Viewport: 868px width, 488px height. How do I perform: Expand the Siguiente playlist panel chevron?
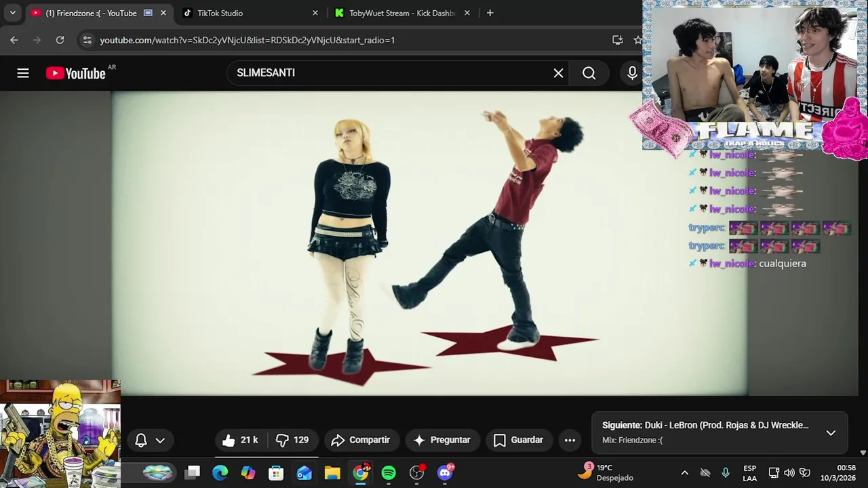831,433
